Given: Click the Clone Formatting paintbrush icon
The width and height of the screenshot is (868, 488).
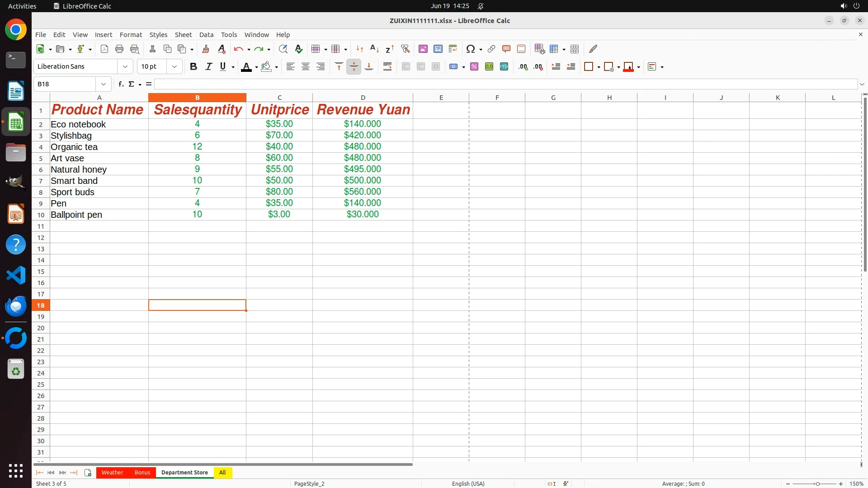Looking at the screenshot, I should pos(206,49).
